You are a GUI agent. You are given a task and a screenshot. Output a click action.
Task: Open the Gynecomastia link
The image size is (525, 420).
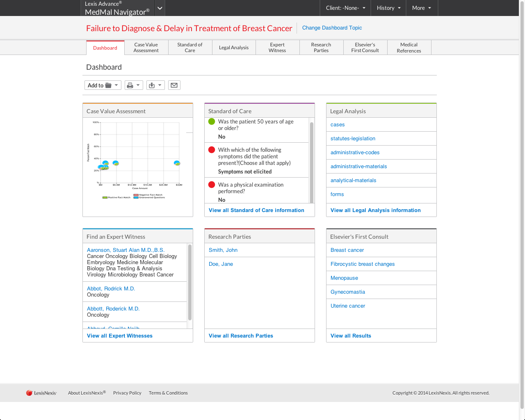pos(348,292)
